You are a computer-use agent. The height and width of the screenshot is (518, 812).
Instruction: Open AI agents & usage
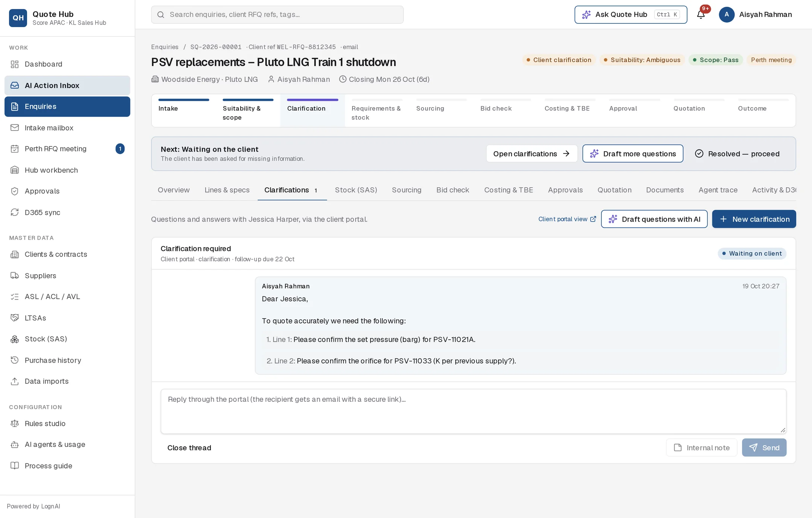coord(67,445)
